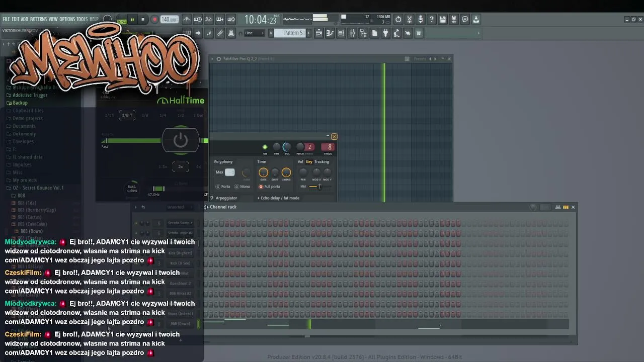Image resolution: width=644 pixels, height=362 pixels.
Task: Expand the Demo projects folder
Action: 27,118
